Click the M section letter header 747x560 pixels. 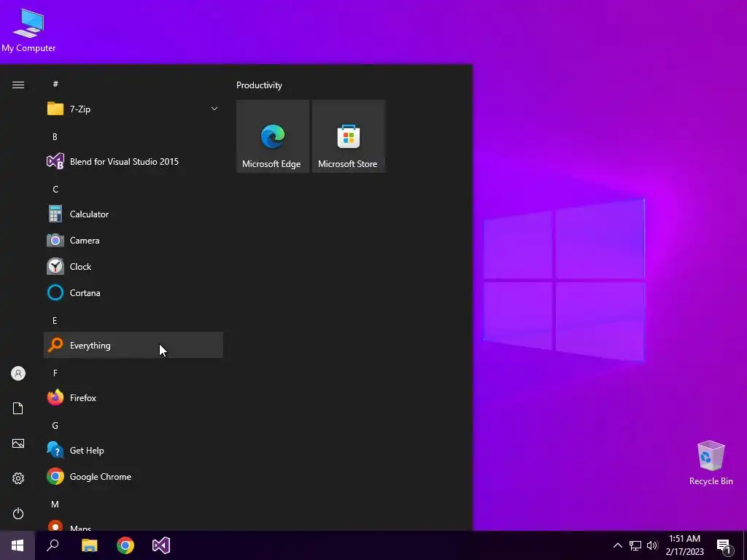[x=55, y=504]
